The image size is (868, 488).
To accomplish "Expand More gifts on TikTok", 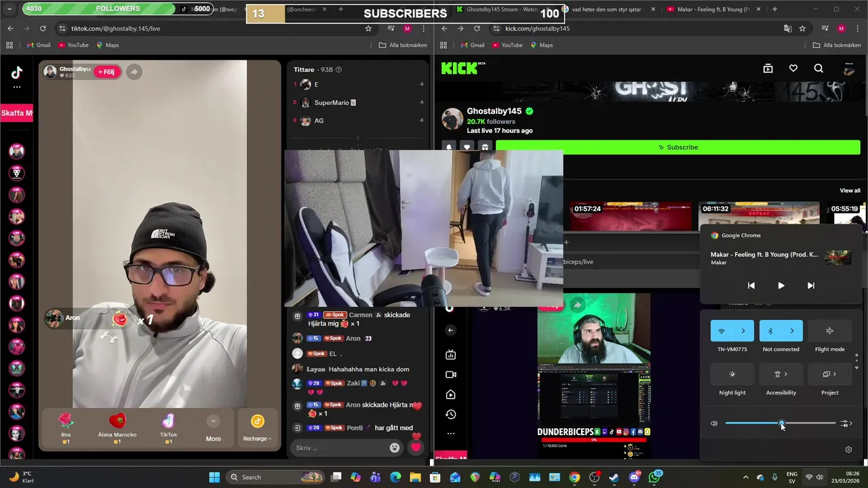I will [x=213, y=428].
